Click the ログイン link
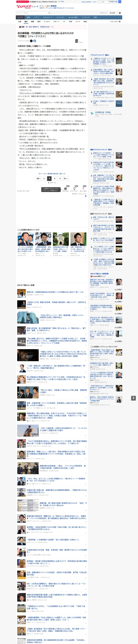The image size is (138, 644). 42,8
